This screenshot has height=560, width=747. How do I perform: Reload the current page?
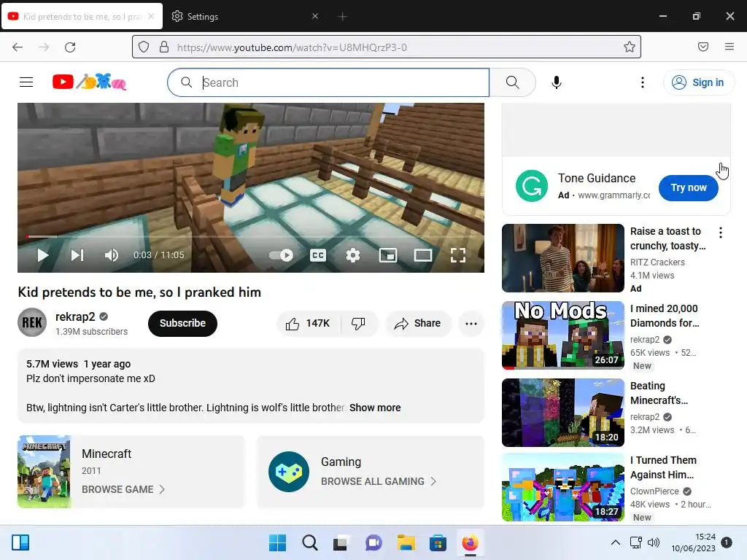[x=70, y=47]
